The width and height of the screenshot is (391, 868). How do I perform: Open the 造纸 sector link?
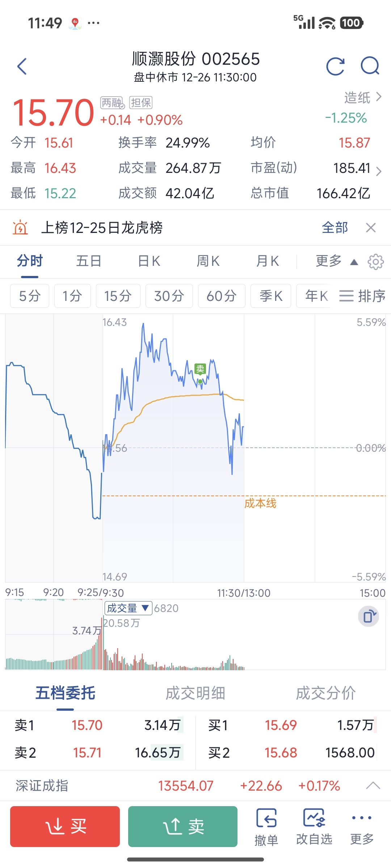coord(362,97)
